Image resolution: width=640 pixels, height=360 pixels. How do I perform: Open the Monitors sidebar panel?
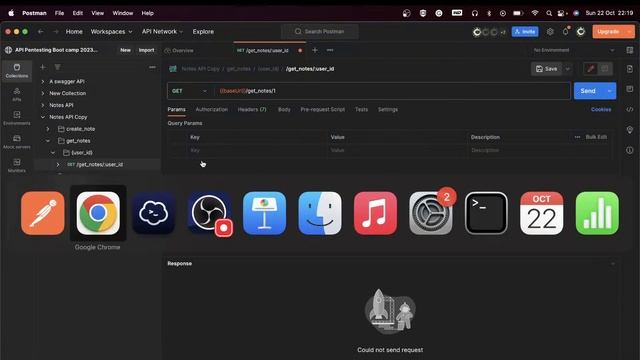point(17,165)
